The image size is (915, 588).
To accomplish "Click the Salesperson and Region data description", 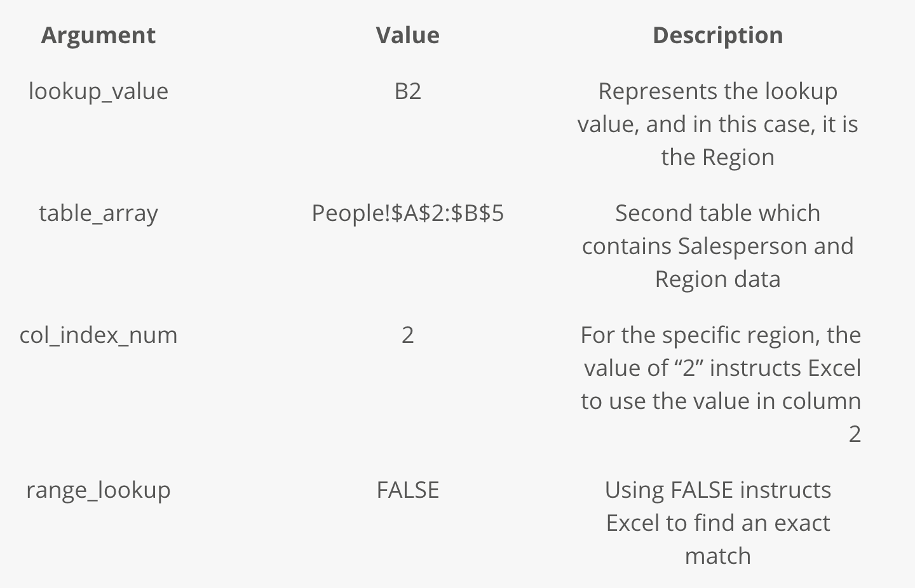I will tap(717, 246).
